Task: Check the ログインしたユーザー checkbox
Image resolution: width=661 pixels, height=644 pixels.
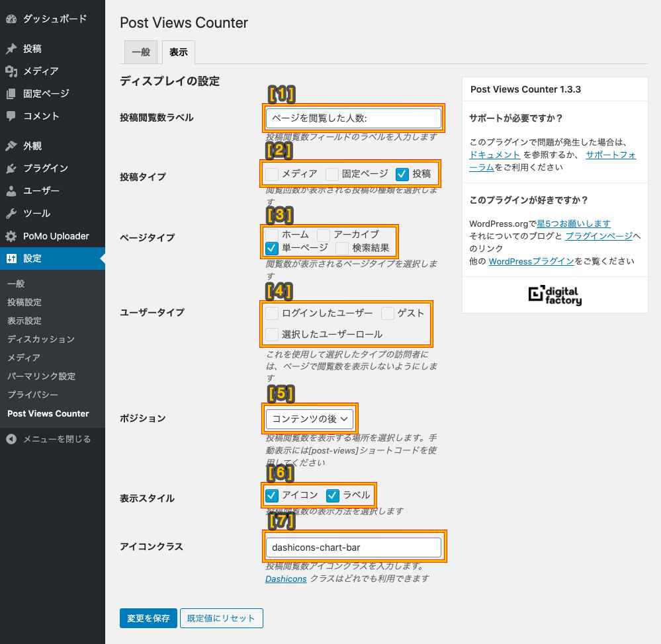Action: tap(272, 313)
